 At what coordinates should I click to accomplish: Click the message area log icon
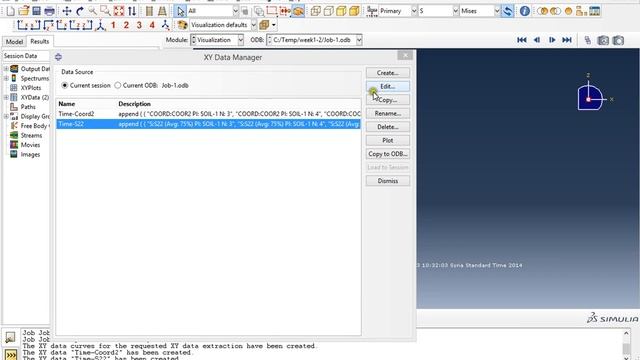tap(10, 337)
